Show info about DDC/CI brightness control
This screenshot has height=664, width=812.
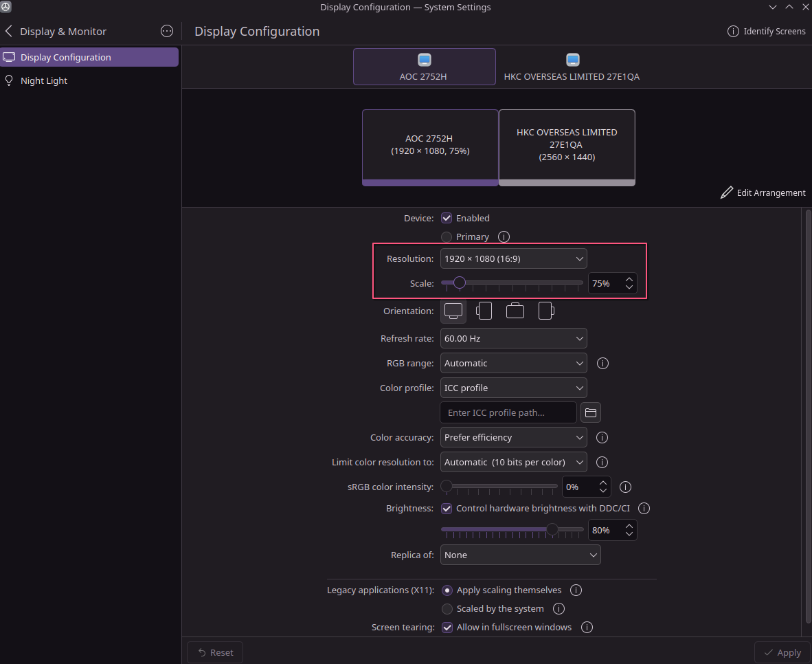(x=644, y=509)
